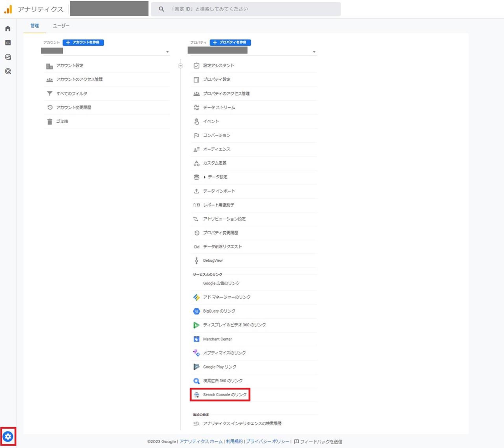504x448 pixels.
Task: Click the people icon beside アカウントのアクセス管理
Action: (x=49, y=80)
